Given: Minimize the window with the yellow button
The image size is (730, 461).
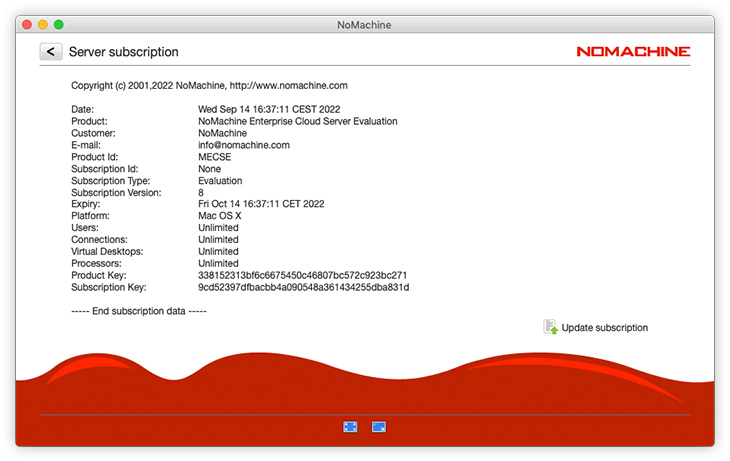Looking at the screenshot, I should pyautogui.click(x=43, y=24).
